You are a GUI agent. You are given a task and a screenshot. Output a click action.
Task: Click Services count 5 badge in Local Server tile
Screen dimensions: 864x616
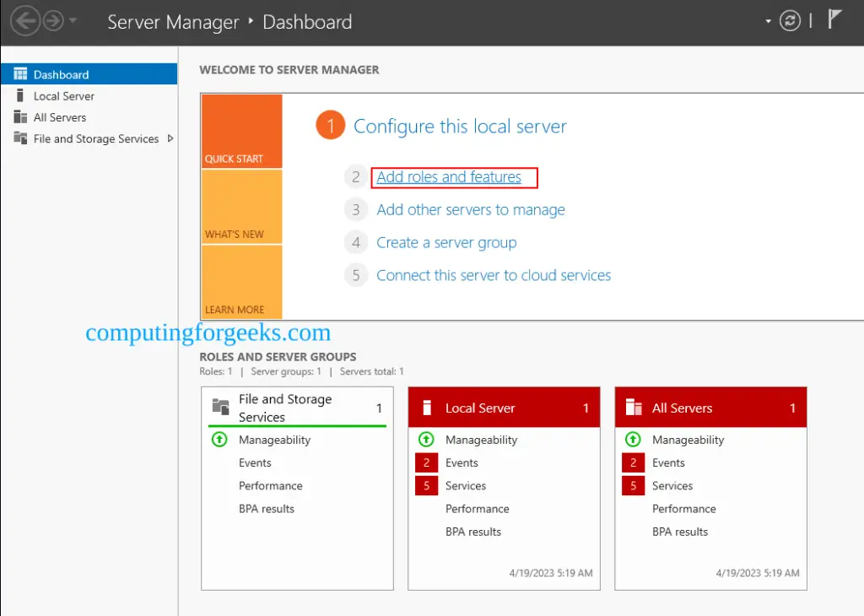point(426,485)
